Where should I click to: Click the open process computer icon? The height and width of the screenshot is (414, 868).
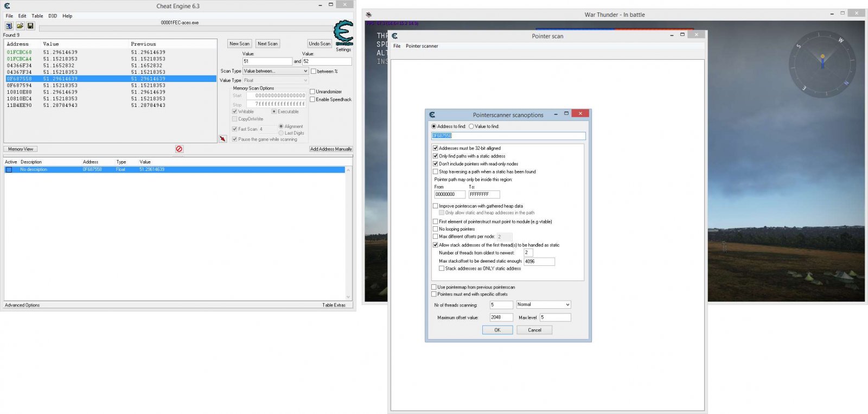(x=9, y=26)
